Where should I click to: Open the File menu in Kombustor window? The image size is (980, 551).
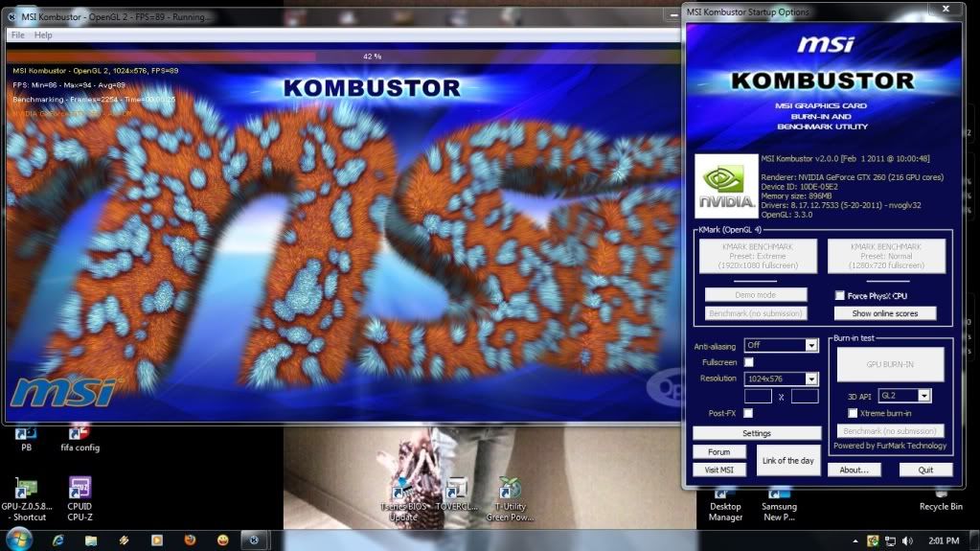pyautogui.click(x=17, y=35)
